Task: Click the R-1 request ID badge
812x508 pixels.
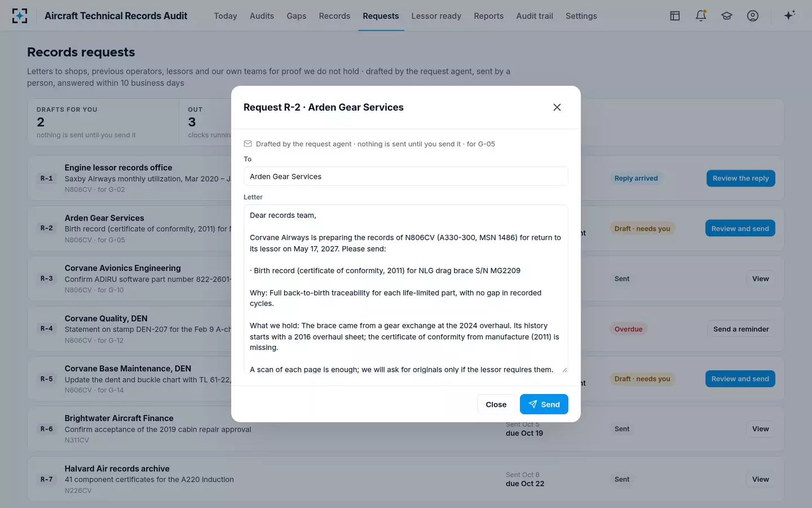Action: coord(47,178)
